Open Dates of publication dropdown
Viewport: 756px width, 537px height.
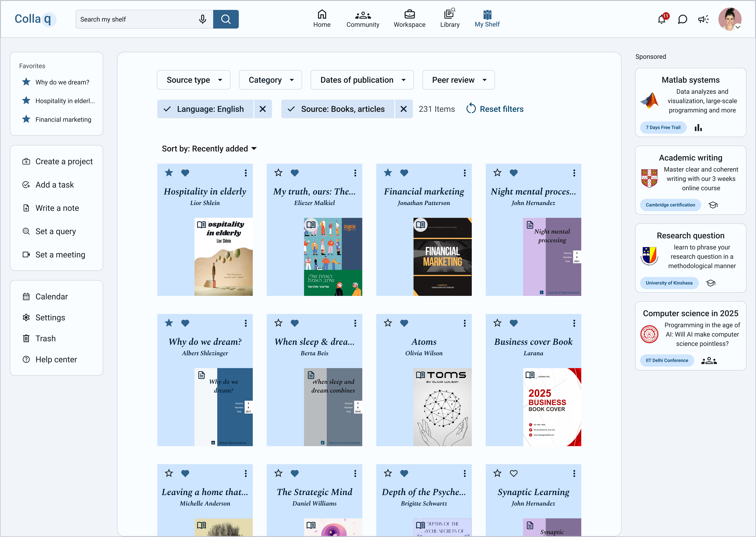pos(362,80)
